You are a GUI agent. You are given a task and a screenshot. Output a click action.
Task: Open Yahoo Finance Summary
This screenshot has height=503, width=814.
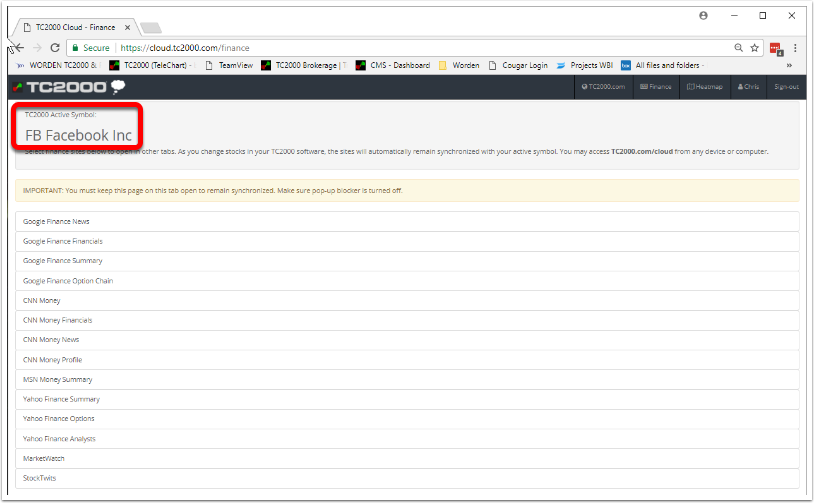click(x=407, y=399)
